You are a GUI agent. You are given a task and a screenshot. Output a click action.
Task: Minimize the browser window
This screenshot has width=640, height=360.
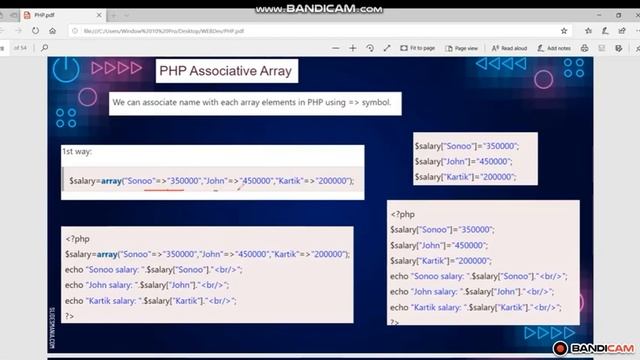(599, 15)
